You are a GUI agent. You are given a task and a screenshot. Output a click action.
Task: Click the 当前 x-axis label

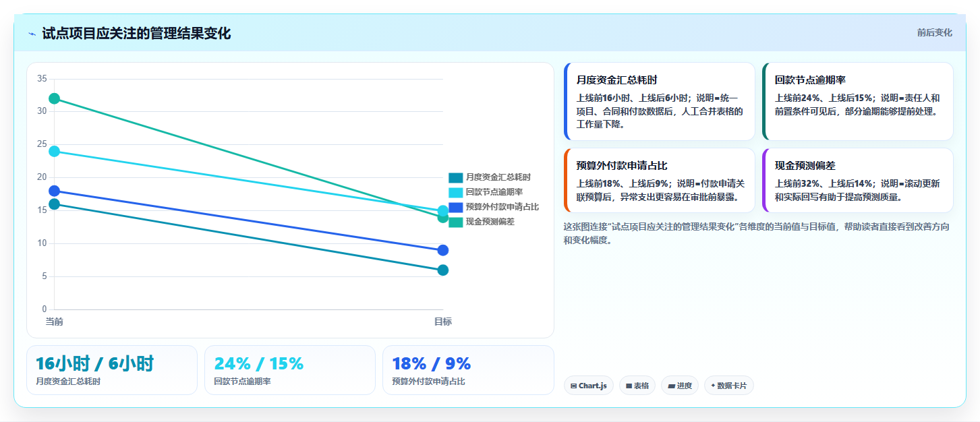55,322
